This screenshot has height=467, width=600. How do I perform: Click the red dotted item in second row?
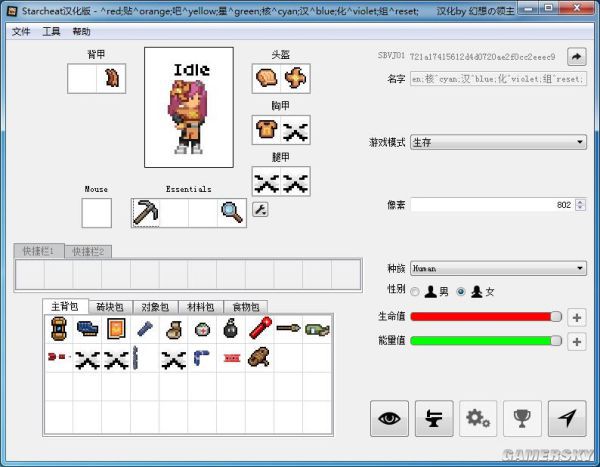[x=59, y=358]
